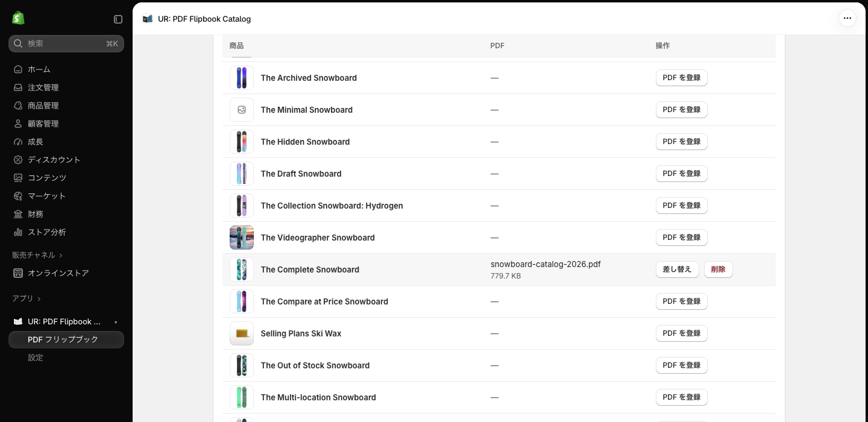Click the orders inbox icon
Image resolution: width=868 pixels, height=422 pixels.
click(x=18, y=87)
